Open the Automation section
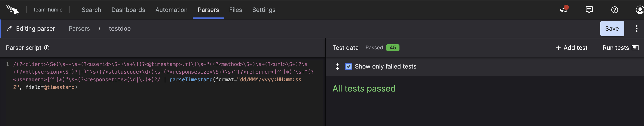This screenshot has height=126, width=644. tap(171, 10)
